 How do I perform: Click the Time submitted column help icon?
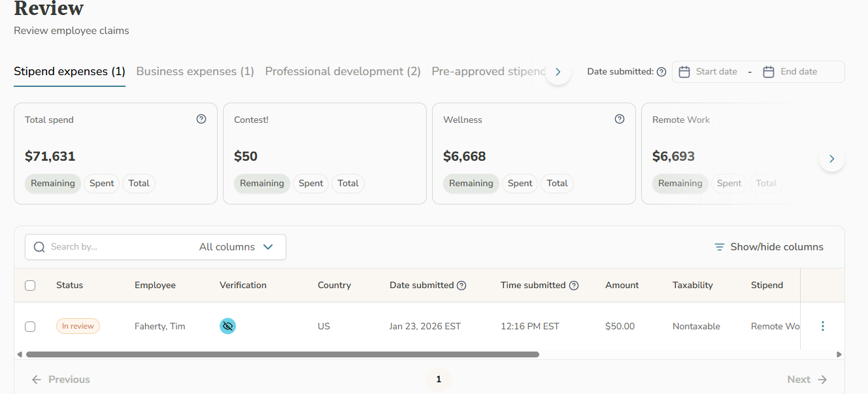[574, 286]
